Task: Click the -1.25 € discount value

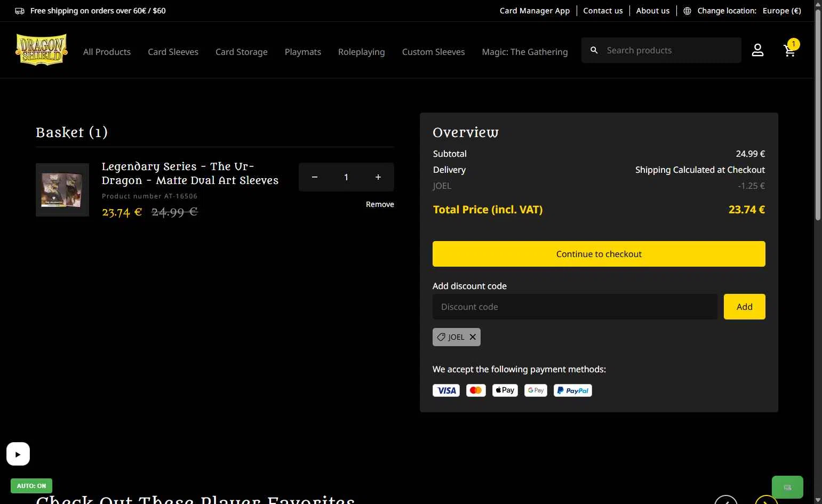Action: (x=752, y=186)
